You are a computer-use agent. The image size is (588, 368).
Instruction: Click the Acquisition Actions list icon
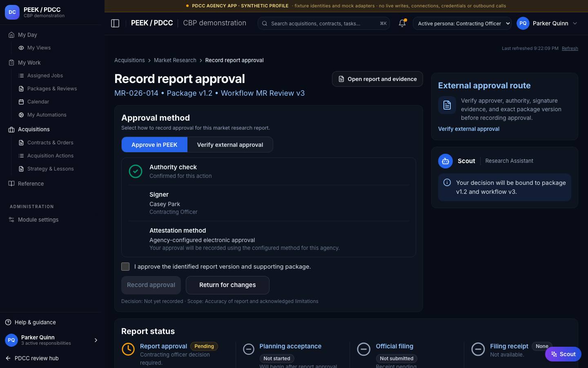click(21, 156)
